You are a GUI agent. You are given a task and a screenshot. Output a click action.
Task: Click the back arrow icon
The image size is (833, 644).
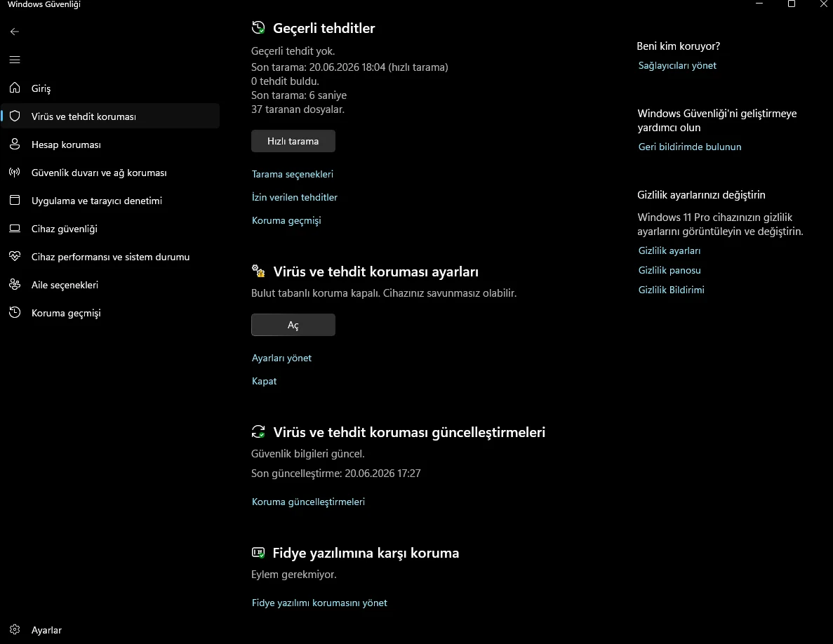14,32
